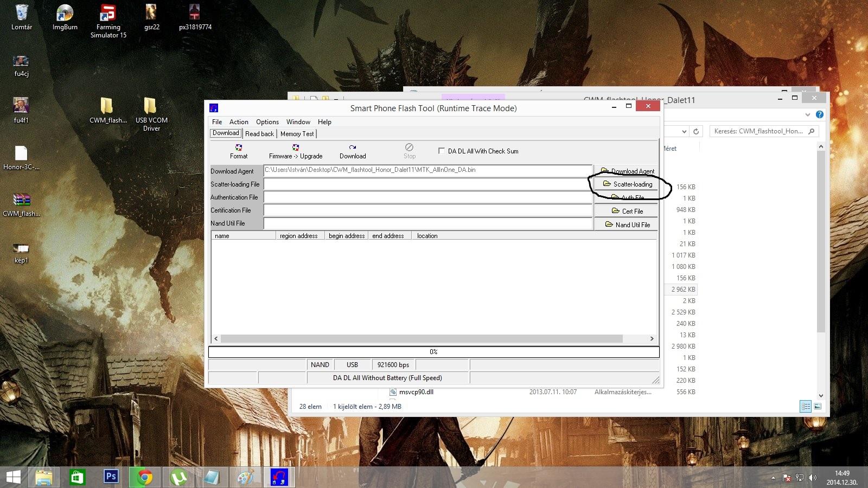Click the Nand Util File path field

(x=428, y=223)
